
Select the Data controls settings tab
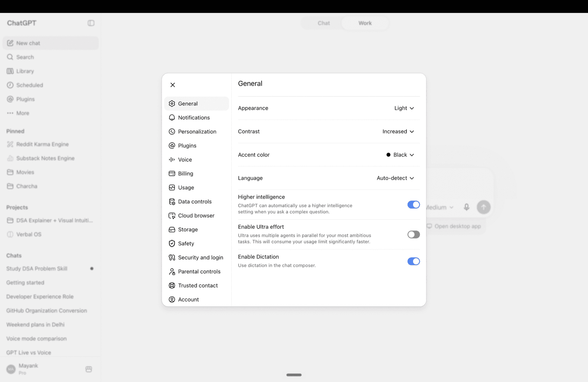pos(197,201)
